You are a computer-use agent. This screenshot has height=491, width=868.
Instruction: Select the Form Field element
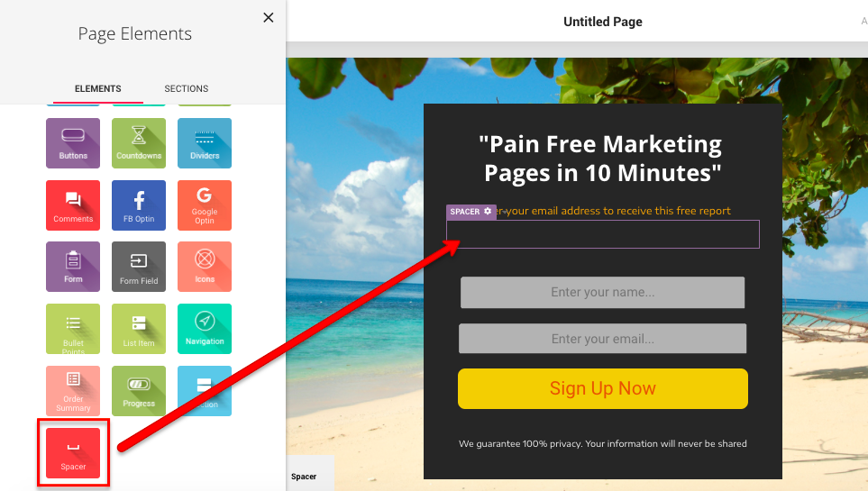tap(139, 267)
